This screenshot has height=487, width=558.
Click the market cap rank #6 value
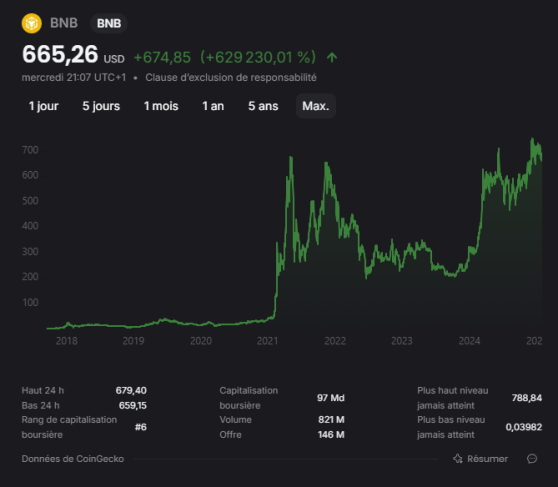(141, 427)
